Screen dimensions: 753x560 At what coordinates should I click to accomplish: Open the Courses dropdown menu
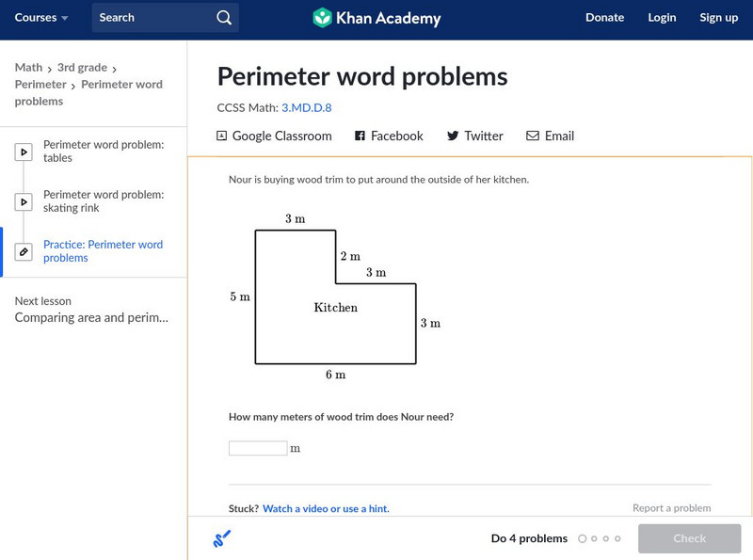click(x=41, y=18)
